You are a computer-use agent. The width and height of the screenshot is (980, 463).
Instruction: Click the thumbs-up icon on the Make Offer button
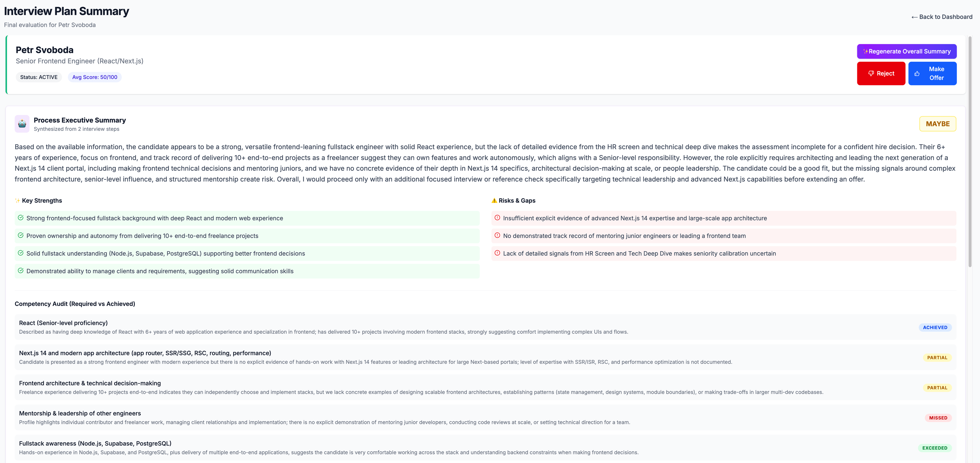(x=917, y=73)
